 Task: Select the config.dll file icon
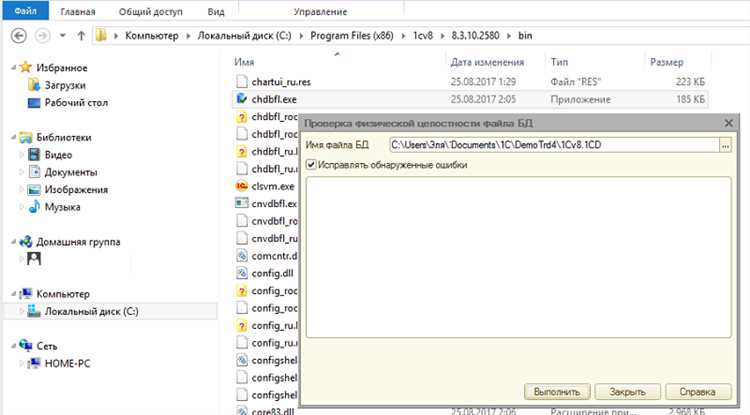tap(242, 273)
